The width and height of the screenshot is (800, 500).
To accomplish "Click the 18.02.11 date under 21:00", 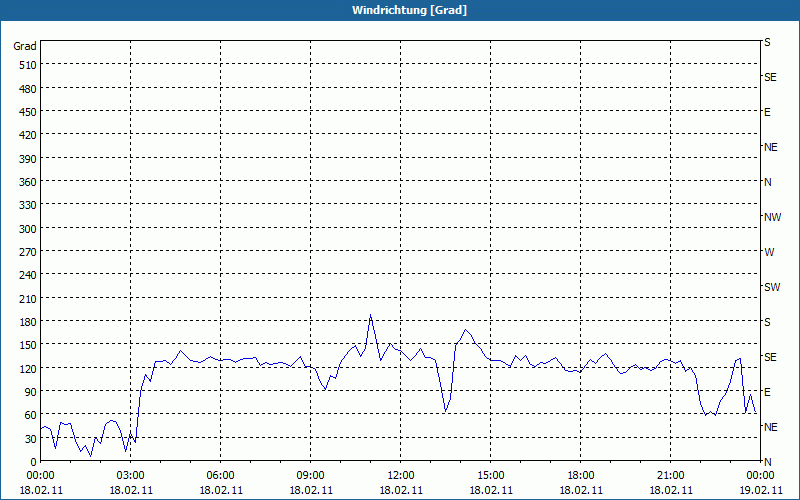I will (x=670, y=490).
